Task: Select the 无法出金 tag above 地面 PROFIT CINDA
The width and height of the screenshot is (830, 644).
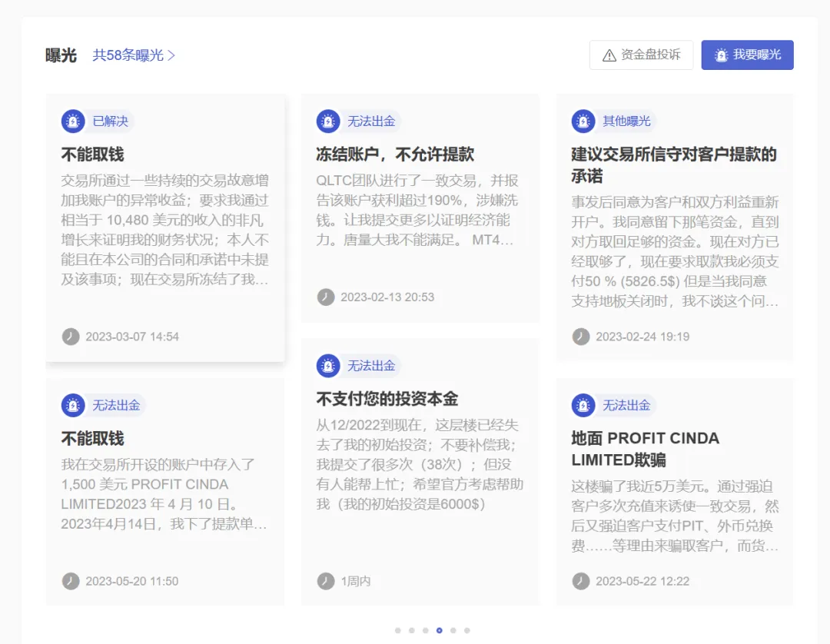Action: 626,405
